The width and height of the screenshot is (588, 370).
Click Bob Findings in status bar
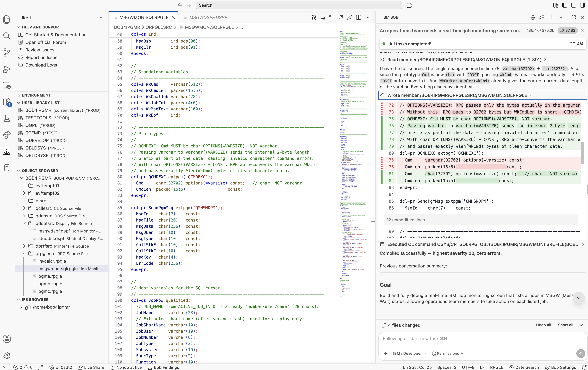coord(163,367)
